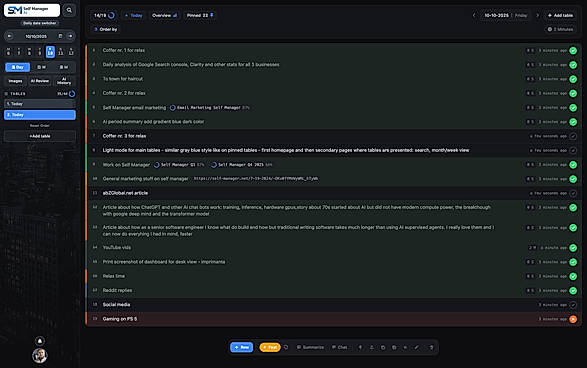This screenshot has width=587, height=368.
Task: Switch to Week view
Action: tap(42, 67)
